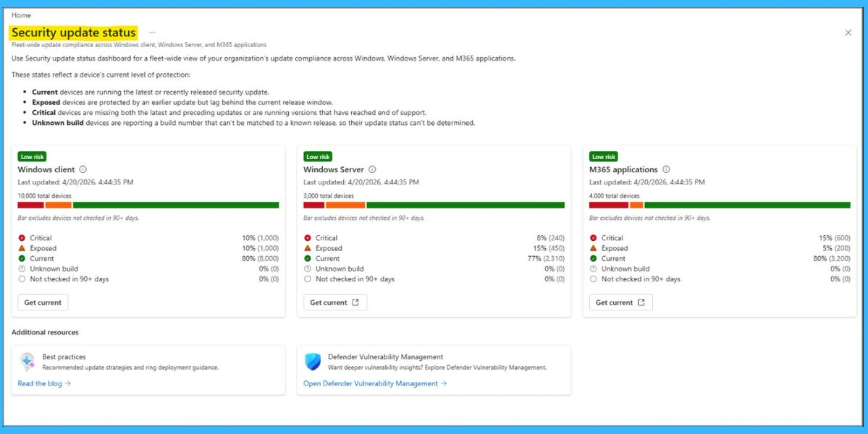The width and height of the screenshot is (868, 434).
Task: Open the ellipsis menu beside Security update status
Action: tap(151, 32)
